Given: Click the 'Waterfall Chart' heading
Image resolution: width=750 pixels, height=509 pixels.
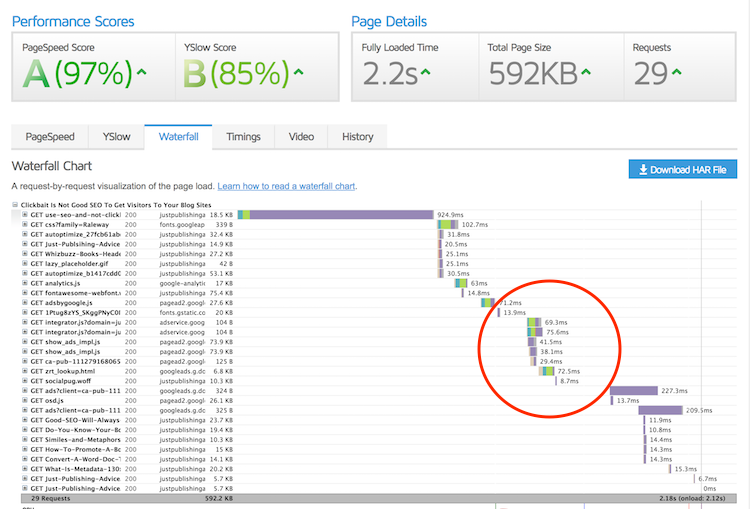Looking at the screenshot, I should (x=52, y=166).
